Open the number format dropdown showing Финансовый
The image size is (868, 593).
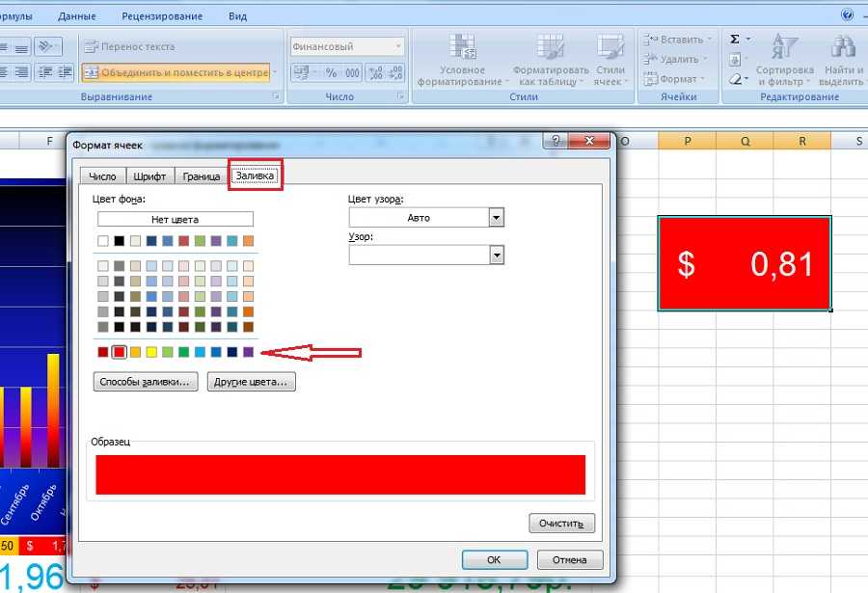pos(397,46)
